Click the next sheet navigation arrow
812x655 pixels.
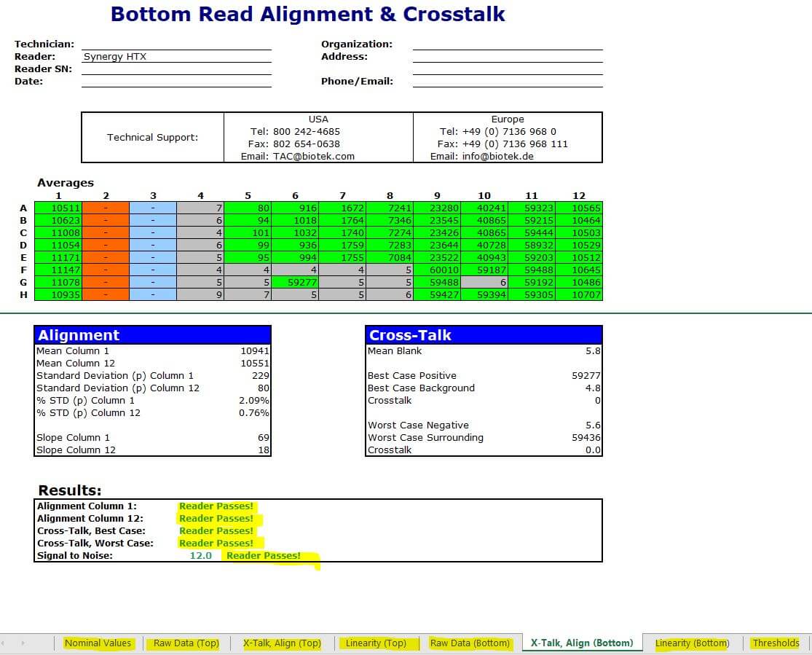[23, 643]
